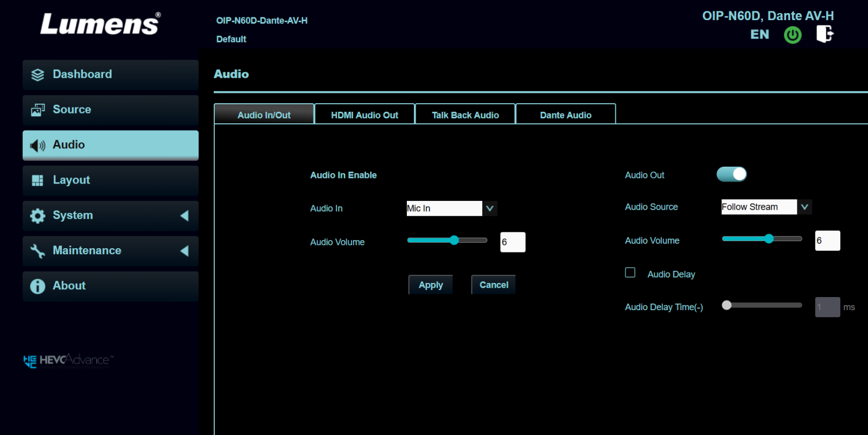Enable the Audio Delay checkbox
This screenshot has height=435, width=868.
[630, 273]
